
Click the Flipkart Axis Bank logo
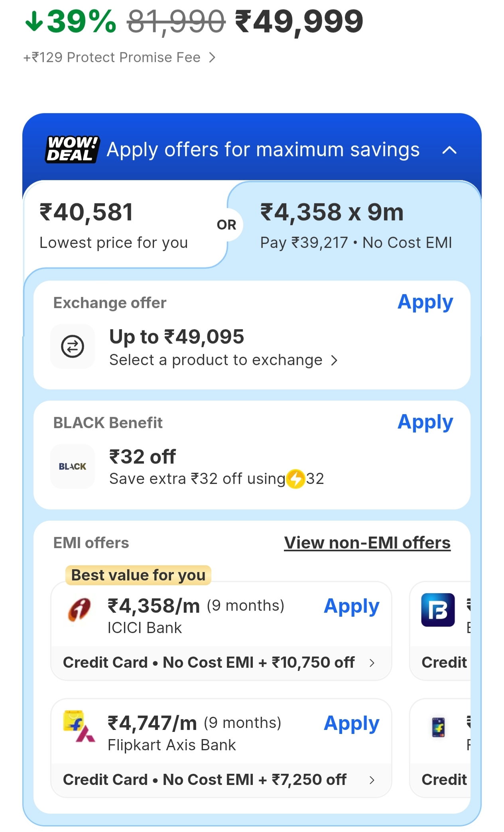point(79,726)
